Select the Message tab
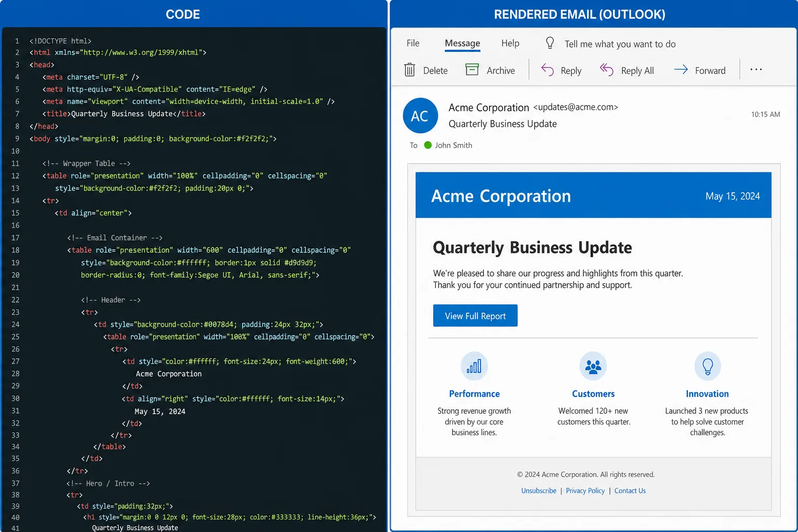Viewport: 798px width, 532px height. pyautogui.click(x=462, y=44)
